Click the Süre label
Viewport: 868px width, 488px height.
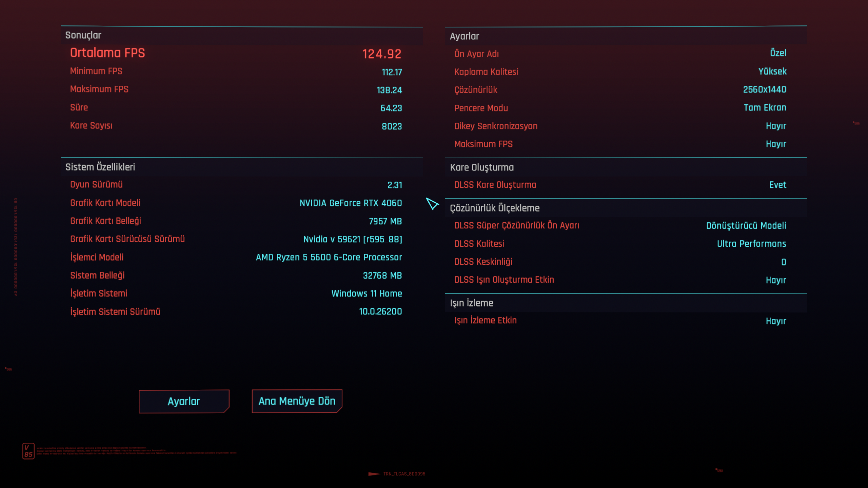point(79,107)
